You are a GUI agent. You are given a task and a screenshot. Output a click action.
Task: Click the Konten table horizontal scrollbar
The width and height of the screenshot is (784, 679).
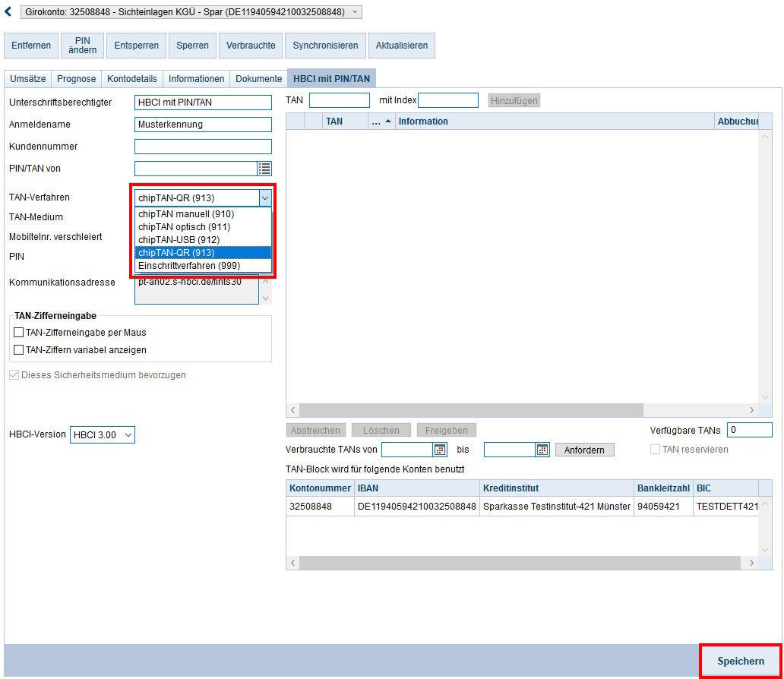520,563
